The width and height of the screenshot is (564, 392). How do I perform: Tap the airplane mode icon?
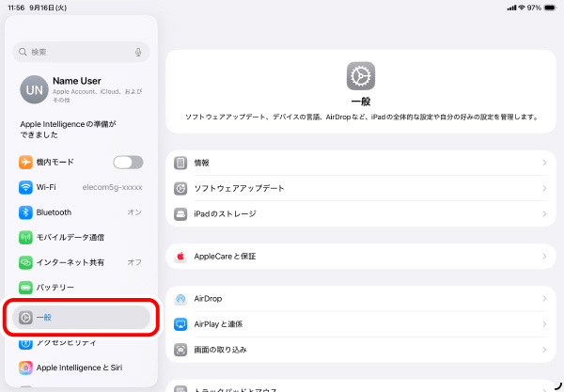click(26, 163)
